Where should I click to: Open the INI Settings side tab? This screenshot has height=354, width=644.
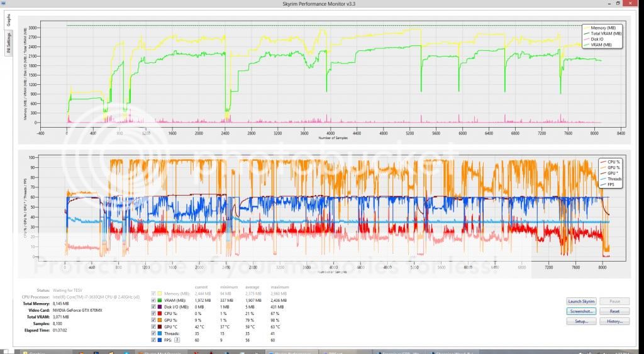click(x=9, y=43)
